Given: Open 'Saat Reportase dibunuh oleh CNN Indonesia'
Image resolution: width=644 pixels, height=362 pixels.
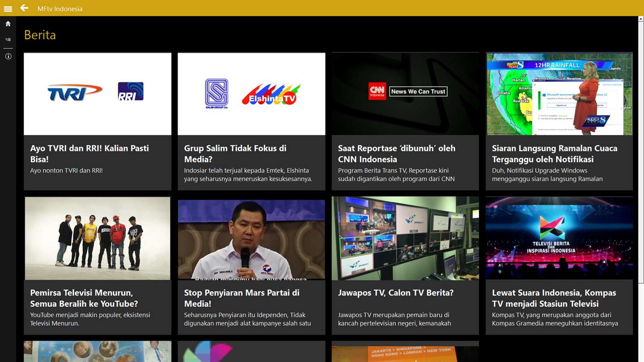Looking at the screenshot, I should pyautogui.click(x=397, y=154).
